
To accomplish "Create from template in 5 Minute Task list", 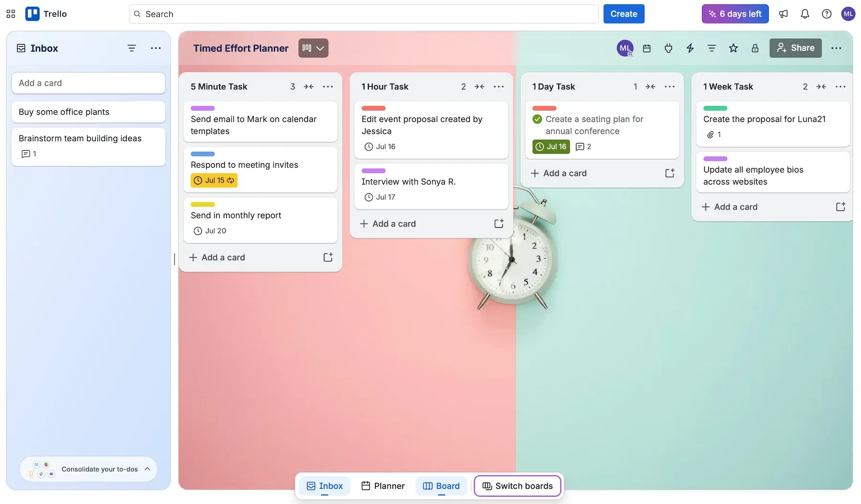I will click(x=328, y=257).
